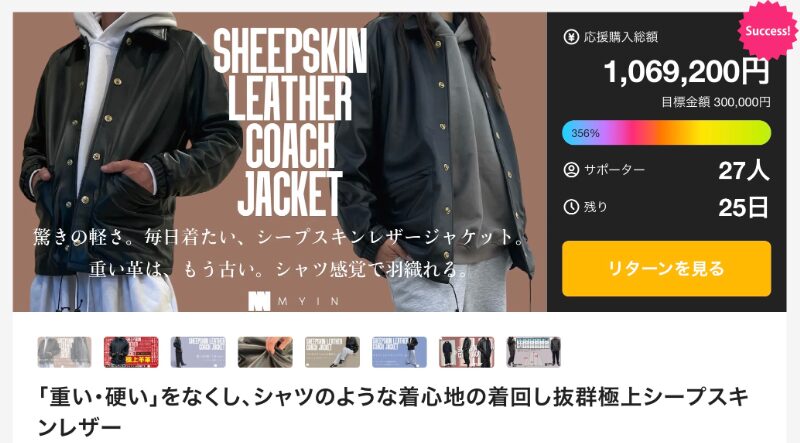Viewport: 800px width, 443px height.
Task: Select the third lavender jacket thumbnail
Action: pos(198,352)
